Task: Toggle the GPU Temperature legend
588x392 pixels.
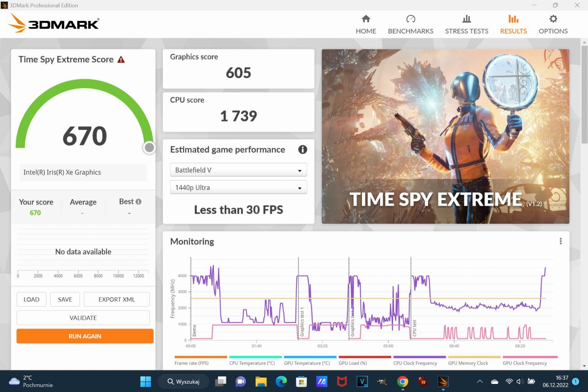Action: click(310, 360)
